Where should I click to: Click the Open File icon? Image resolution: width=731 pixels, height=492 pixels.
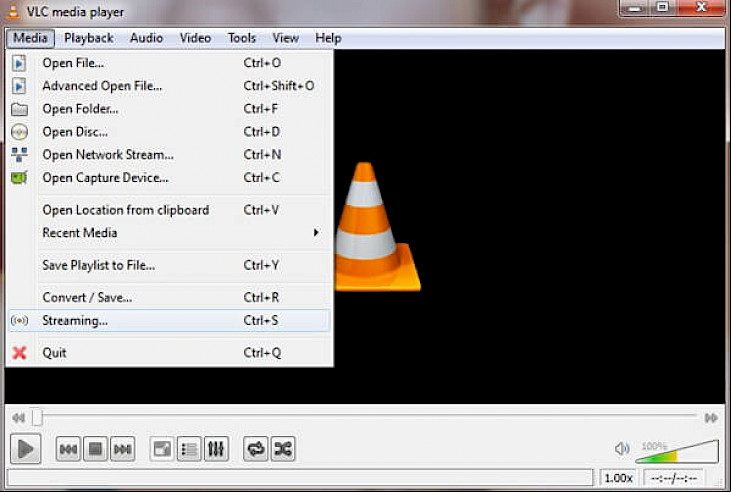pos(19,63)
